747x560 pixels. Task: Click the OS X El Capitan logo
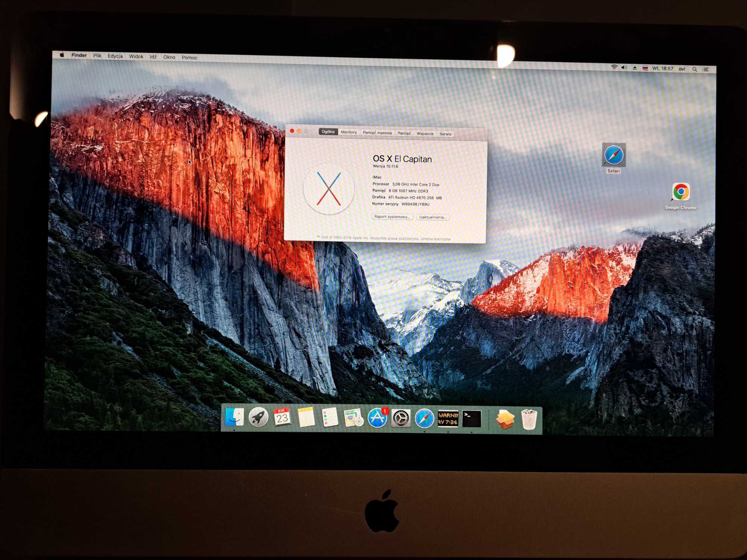pyautogui.click(x=329, y=189)
